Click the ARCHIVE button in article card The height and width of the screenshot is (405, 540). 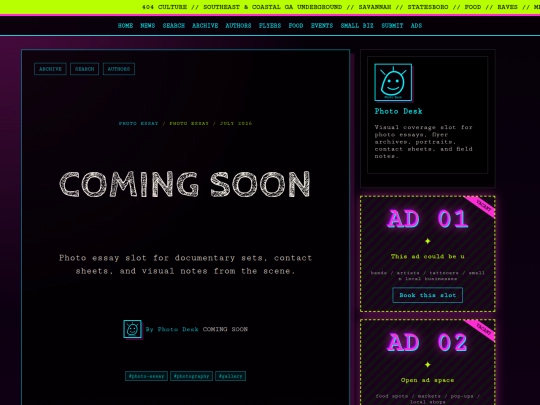click(50, 69)
